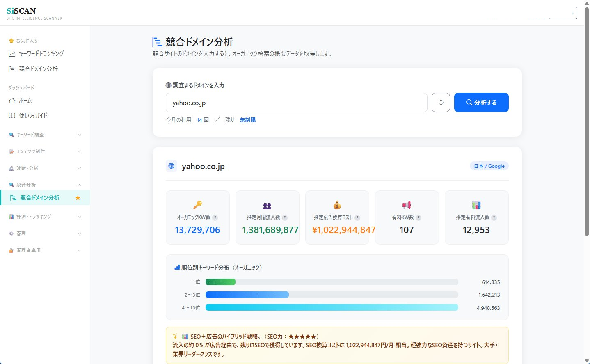
Task: Expand the 診断・分析 section
Action: [45, 168]
